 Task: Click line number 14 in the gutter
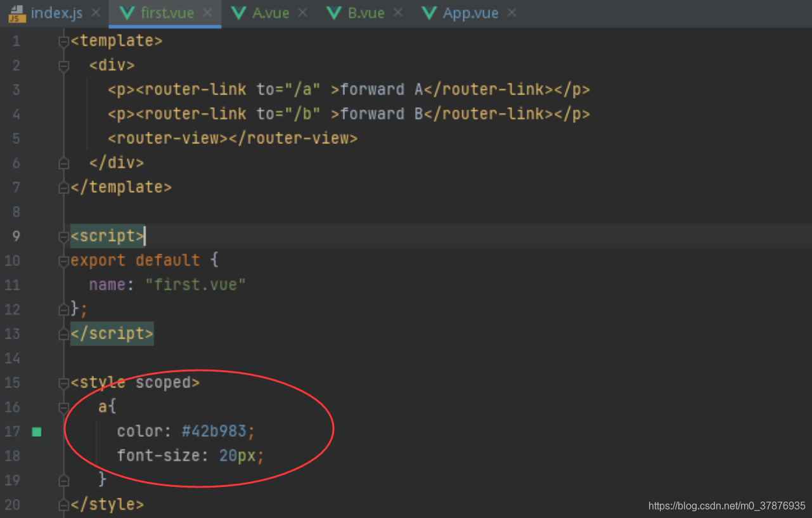pyautogui.click(x=13, y=358)
